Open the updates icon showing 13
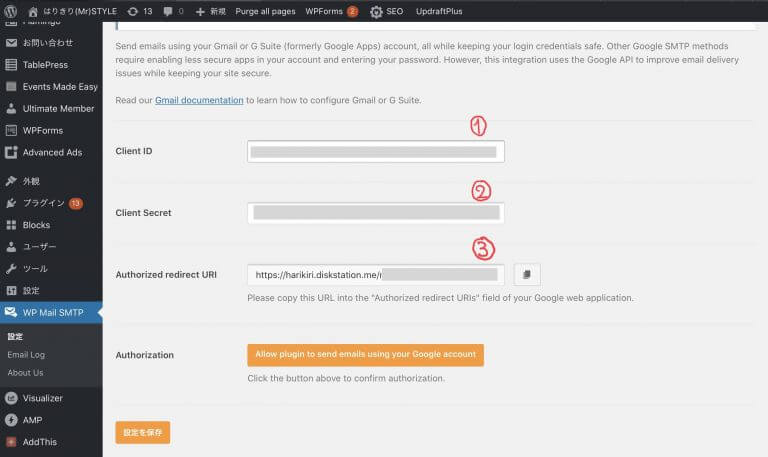This screenshot has height=457, width=768. pyautogui.click(x=132, y=11)
